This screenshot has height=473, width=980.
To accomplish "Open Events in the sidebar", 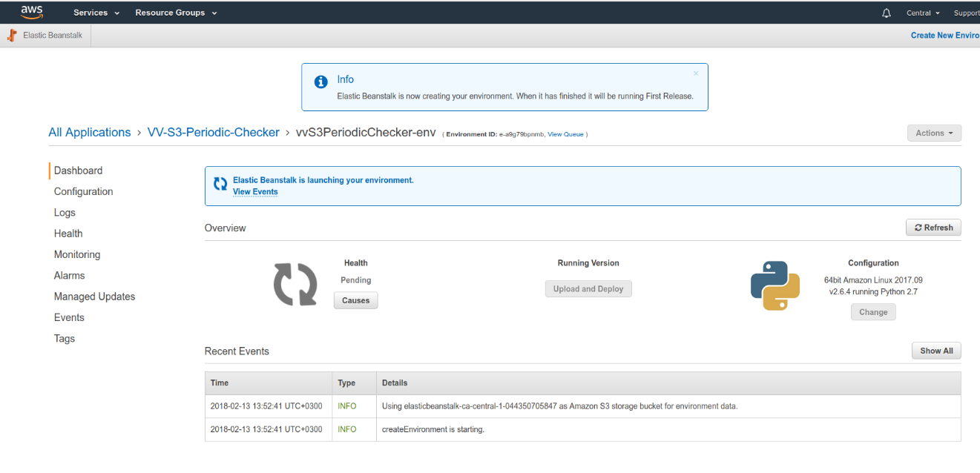I will coord(69,317).
